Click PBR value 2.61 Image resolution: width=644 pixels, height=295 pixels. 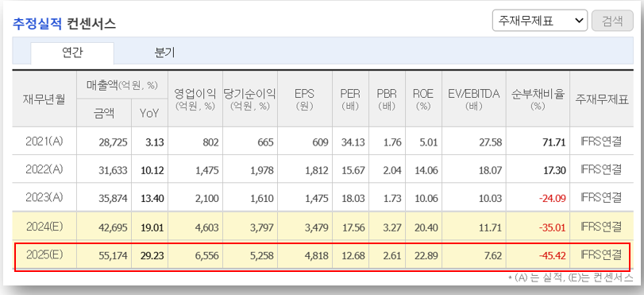391,256
